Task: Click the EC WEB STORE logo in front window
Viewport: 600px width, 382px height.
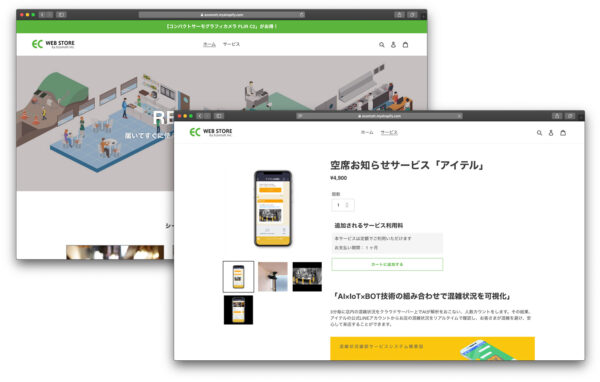Action: tap(210, 132)
